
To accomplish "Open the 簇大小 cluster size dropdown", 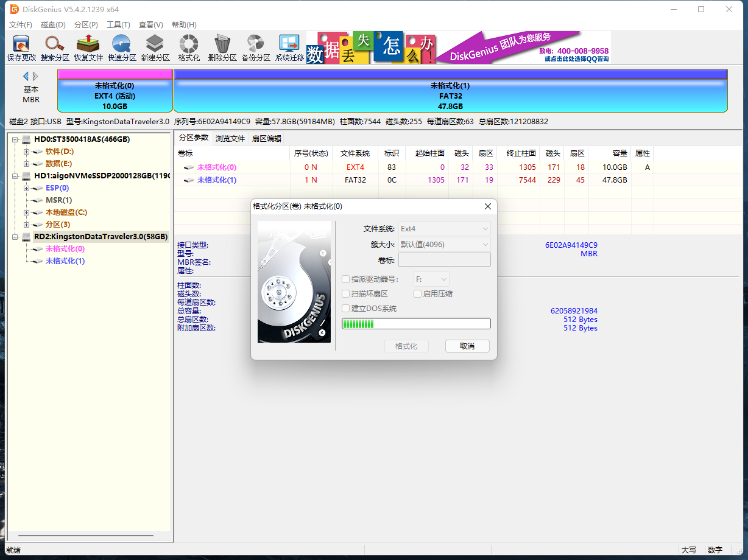I will click(444, 244).
